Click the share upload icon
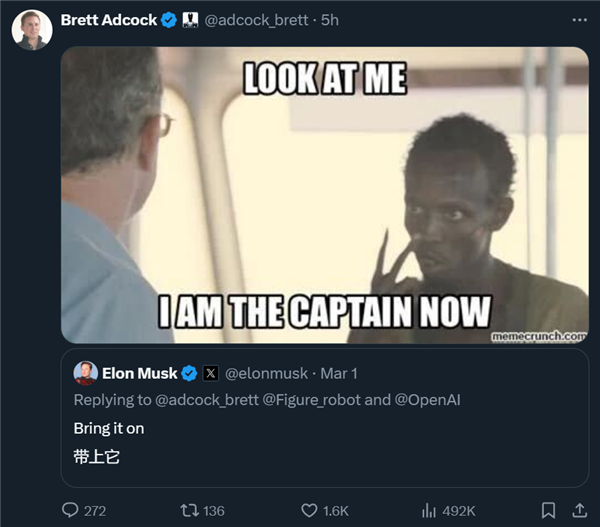 click(x=579, y=510)
